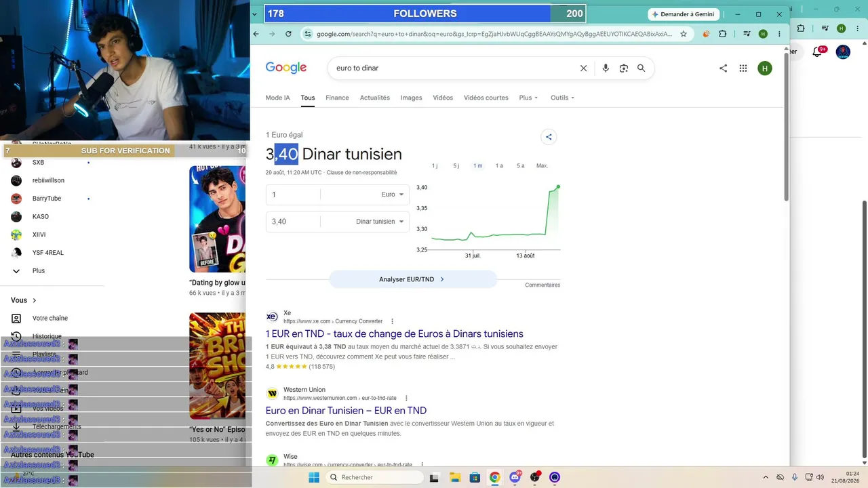Launch Microsoft Store from the taskbar

pyautogui.click(x=475, y=477)
